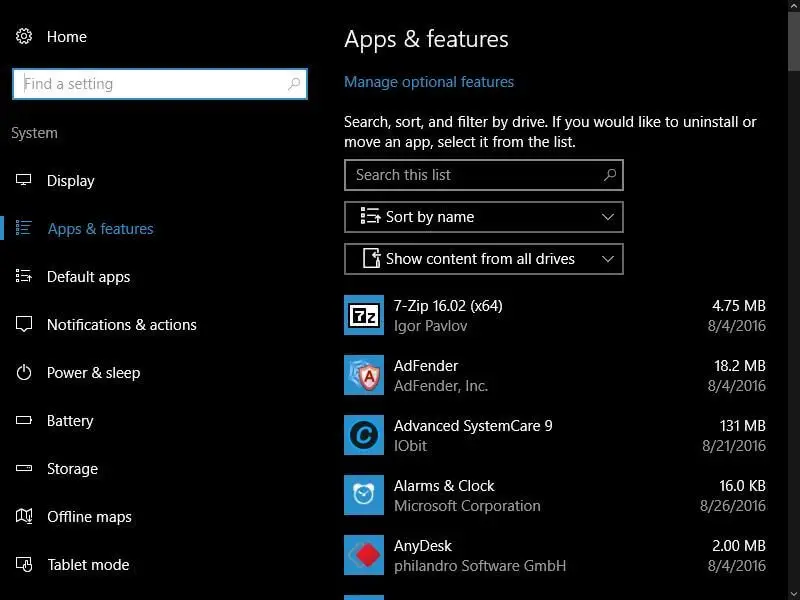Click the 7-Zip app icon
This screenshot has width=800, height=600.
364,315
